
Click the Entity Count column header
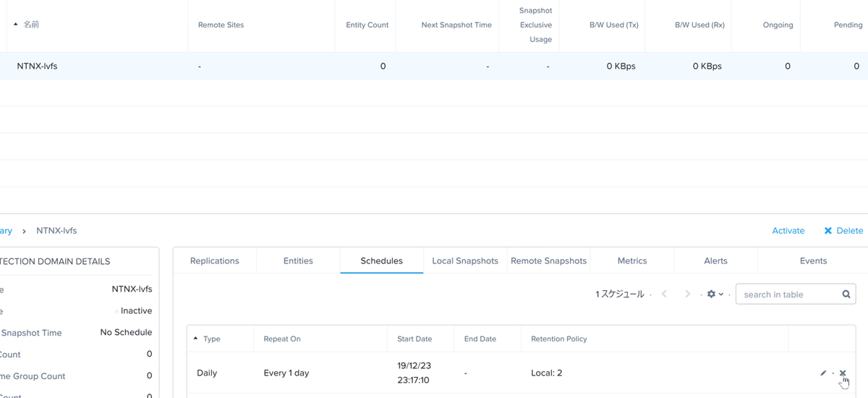coord(367,25)
